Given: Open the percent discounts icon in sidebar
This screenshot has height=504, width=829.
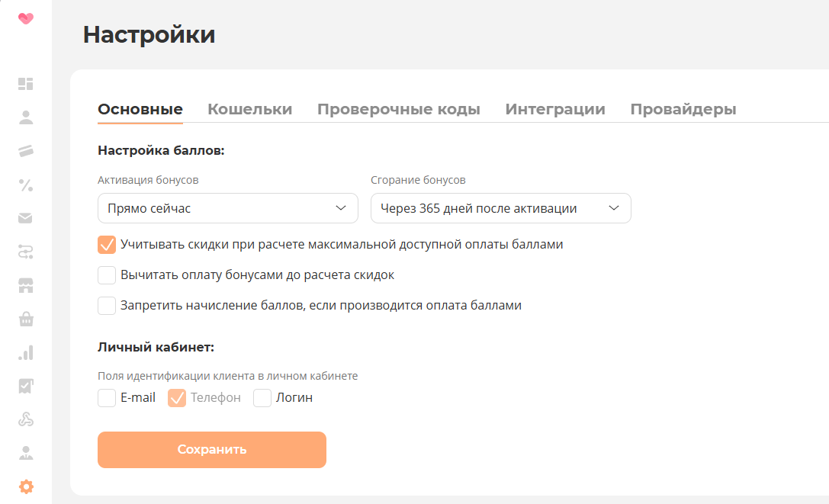Looking at the screenshot, I should click(x=26, y=185).
